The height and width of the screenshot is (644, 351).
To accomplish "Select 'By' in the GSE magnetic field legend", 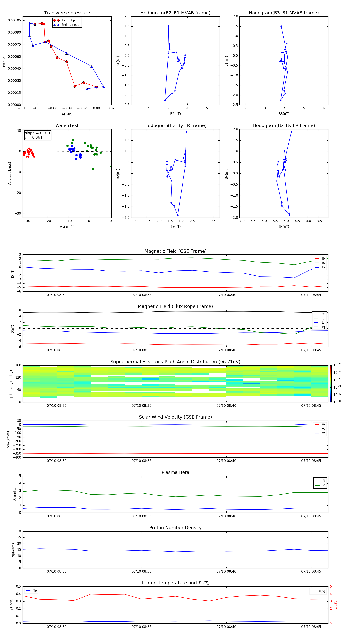I will pyautogui.click(x=320, y=263).
